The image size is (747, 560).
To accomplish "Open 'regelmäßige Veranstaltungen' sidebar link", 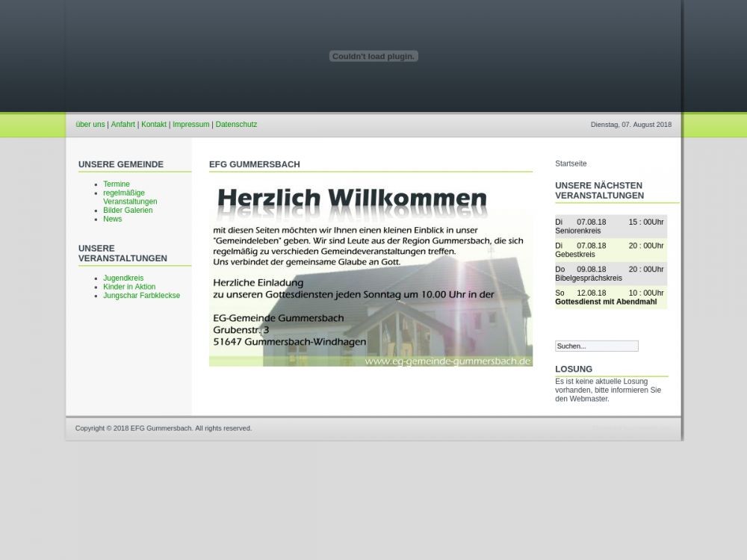I will point(130,197).
